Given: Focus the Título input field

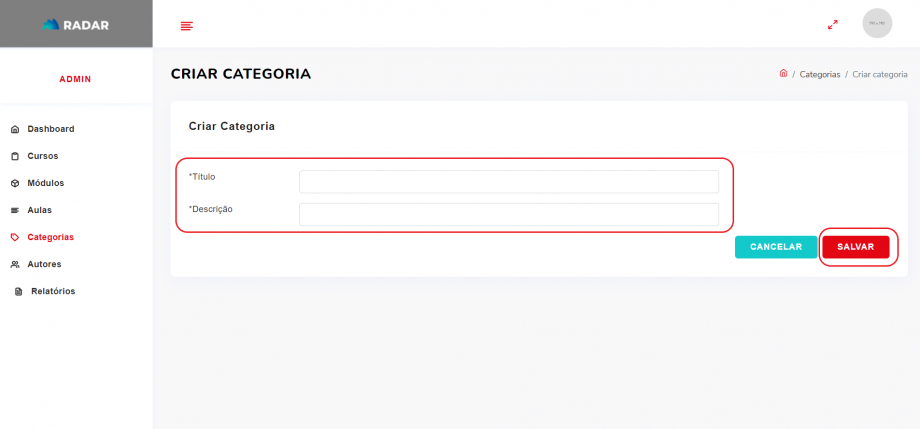Looking at the screenshot, I should click(508, 181).
